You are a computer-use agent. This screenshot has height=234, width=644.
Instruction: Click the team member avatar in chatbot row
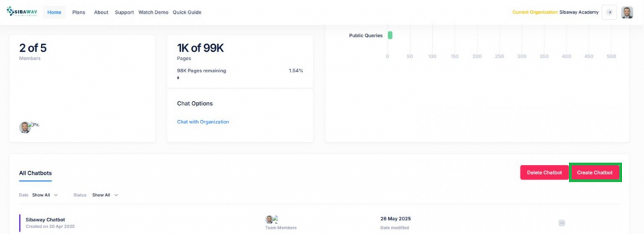pyautogui.click(x=269, y=220)
